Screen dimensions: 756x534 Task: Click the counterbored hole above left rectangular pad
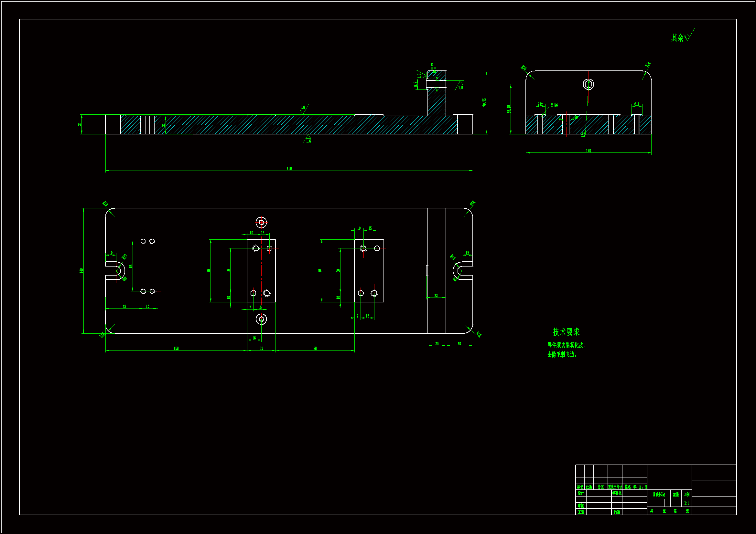pyautogui.click(x=261, y=222)
